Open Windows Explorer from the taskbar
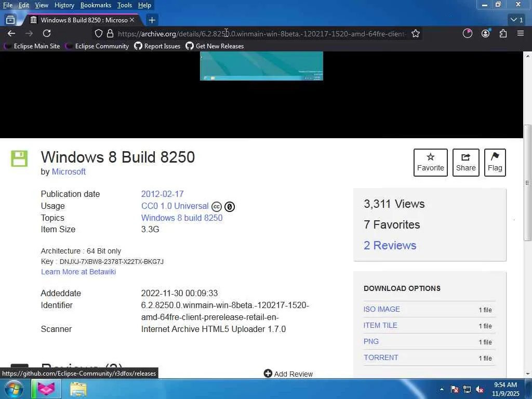 point(78,389)
